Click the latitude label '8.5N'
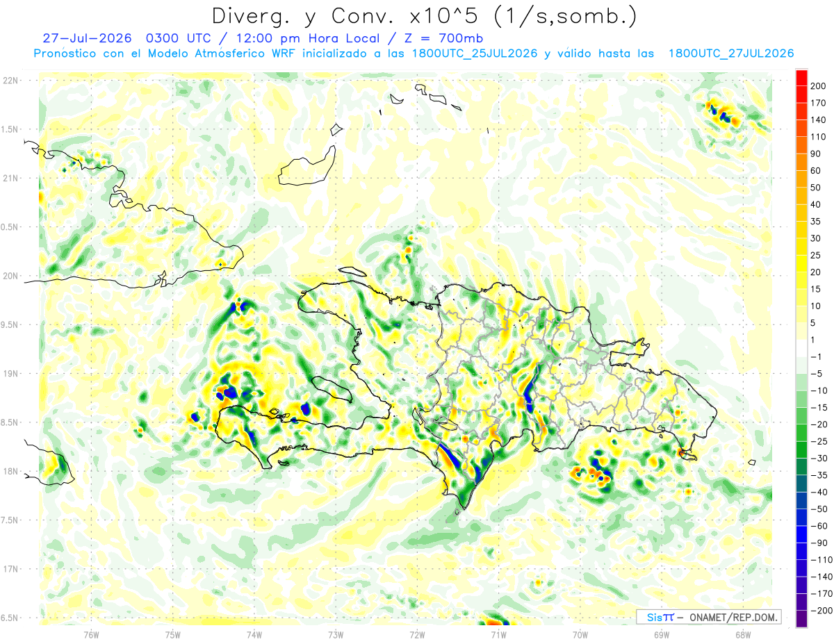 (x=10, y=422)
